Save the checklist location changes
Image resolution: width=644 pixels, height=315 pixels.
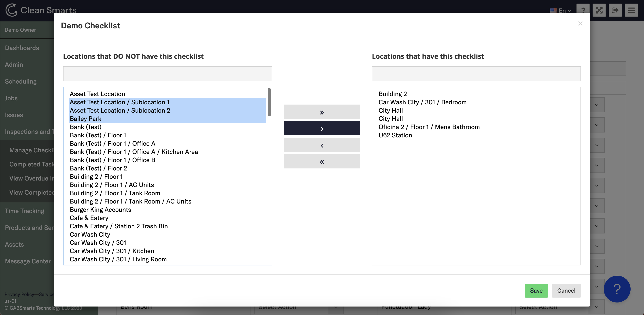(x=536, y=290)
